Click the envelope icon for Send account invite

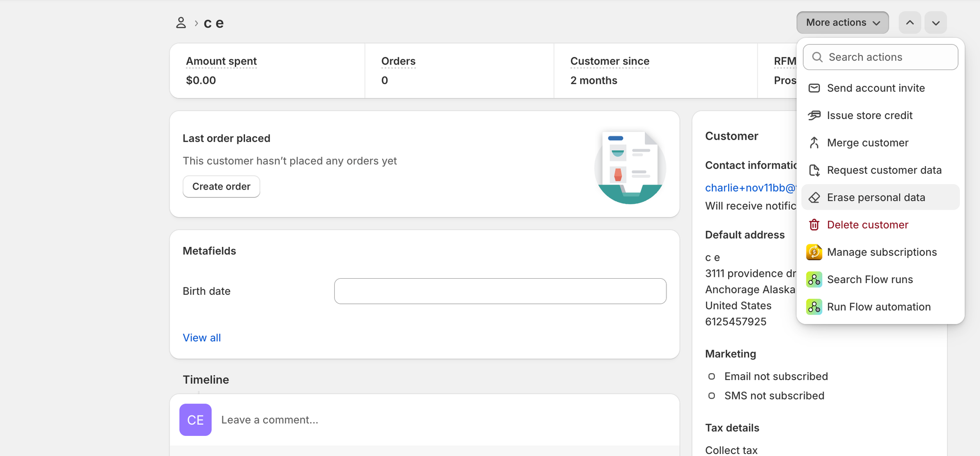[814, 88]
